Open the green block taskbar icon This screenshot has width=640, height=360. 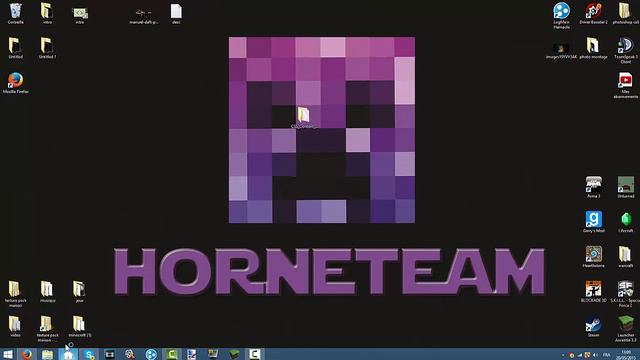(x=234, y=354)
